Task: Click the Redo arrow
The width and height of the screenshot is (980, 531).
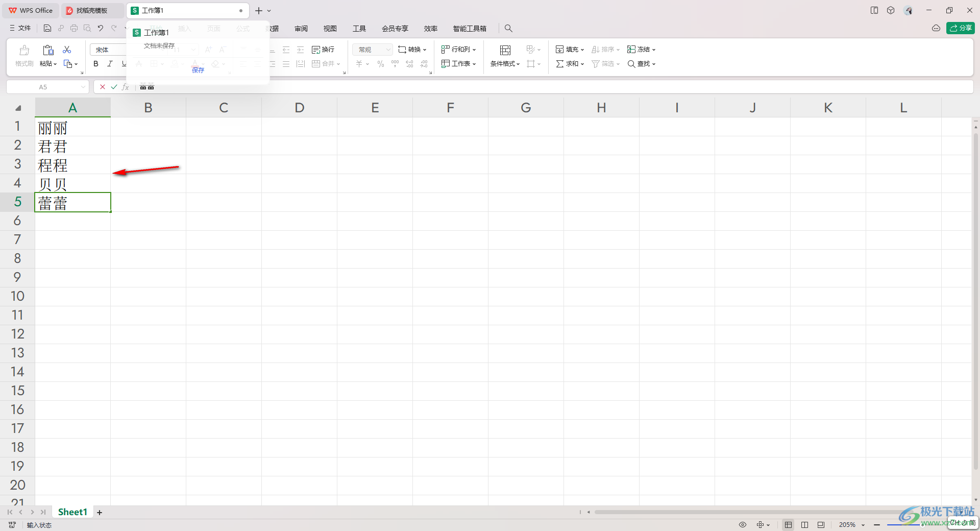Action: [114, 29]
